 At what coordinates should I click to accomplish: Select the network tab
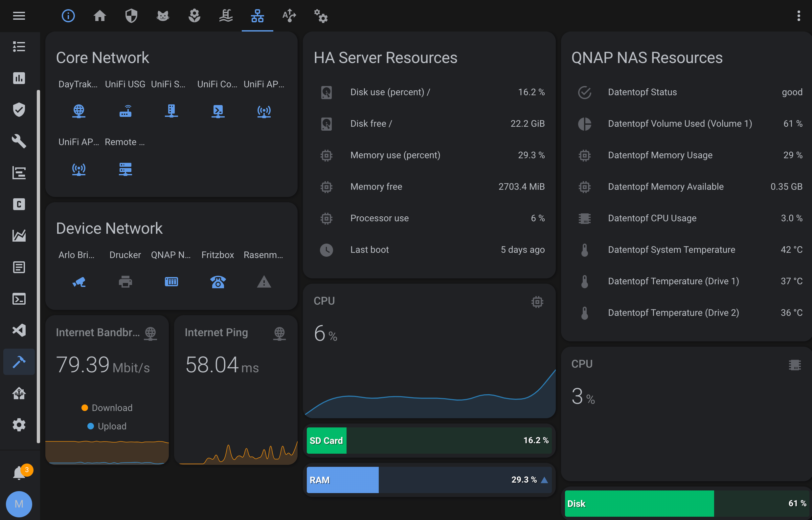[x=258, y=15]
